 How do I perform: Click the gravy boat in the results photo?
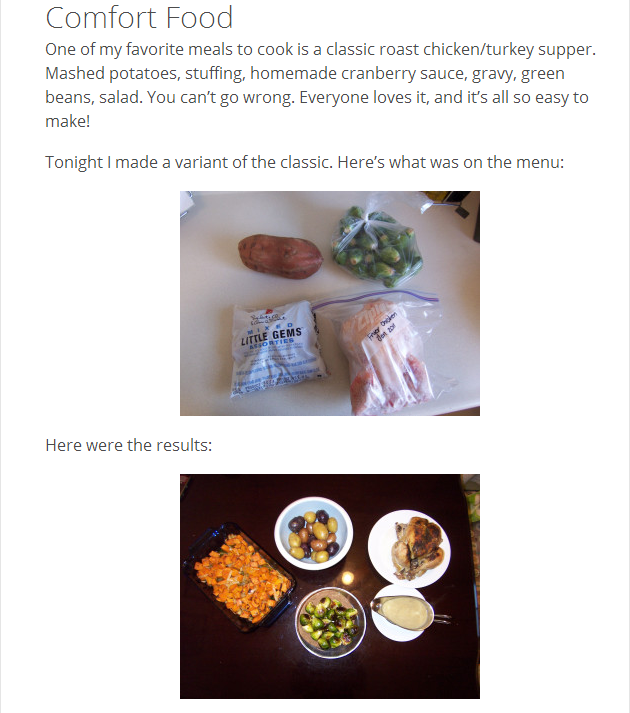click(x=407, y=613)
